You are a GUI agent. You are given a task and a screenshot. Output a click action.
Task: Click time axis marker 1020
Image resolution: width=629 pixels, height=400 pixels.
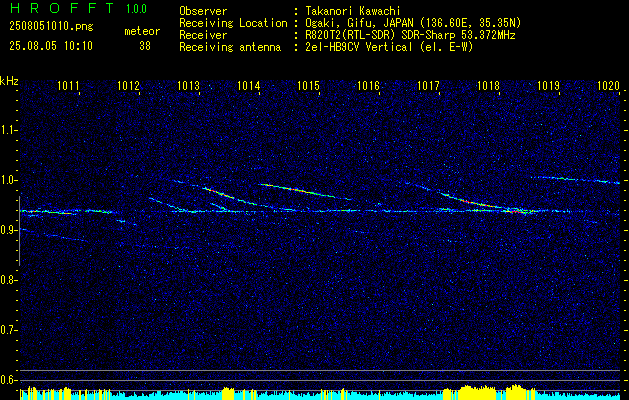click(608, 85)
